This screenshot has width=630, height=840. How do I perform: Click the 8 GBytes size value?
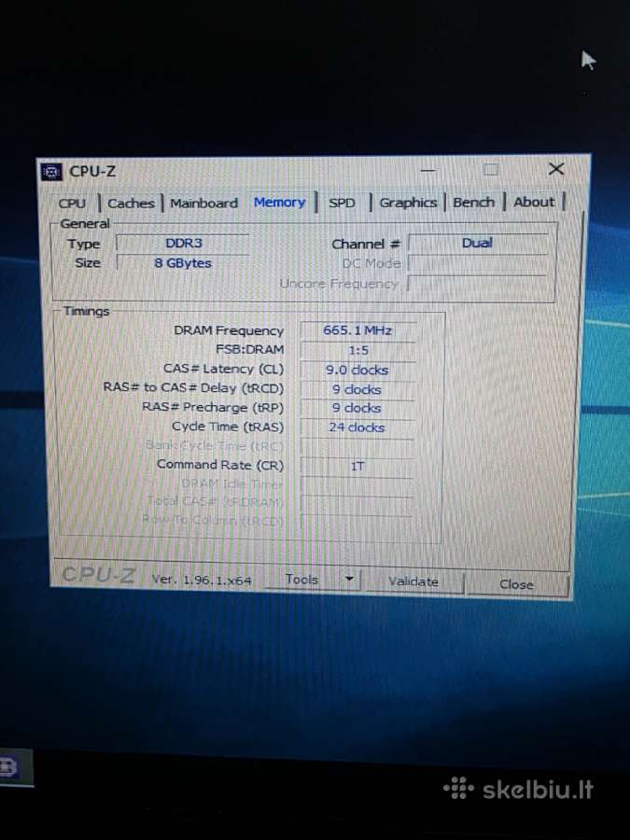pyautogui.click(x=183, y=263)
